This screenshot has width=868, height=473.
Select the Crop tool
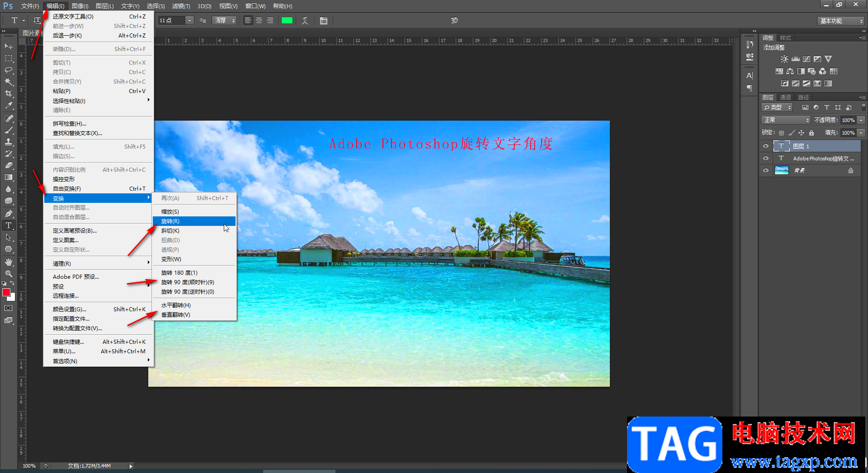pyautogui.click(x=9, y=94)
